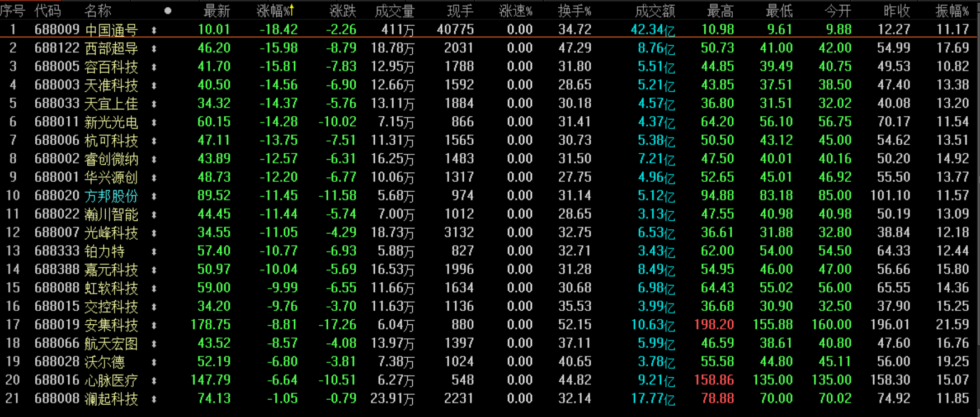This screenshot has width=980, height=417.
Task: Click the marker icon beside 澜起科技
Action: [x=154, y=399]
